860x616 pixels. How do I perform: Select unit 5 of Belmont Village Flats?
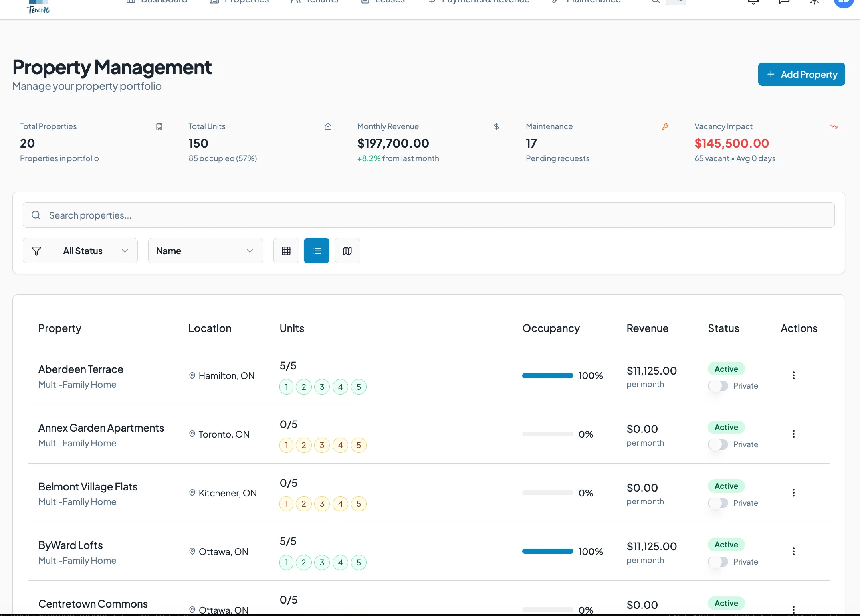[x=359, y=504]
